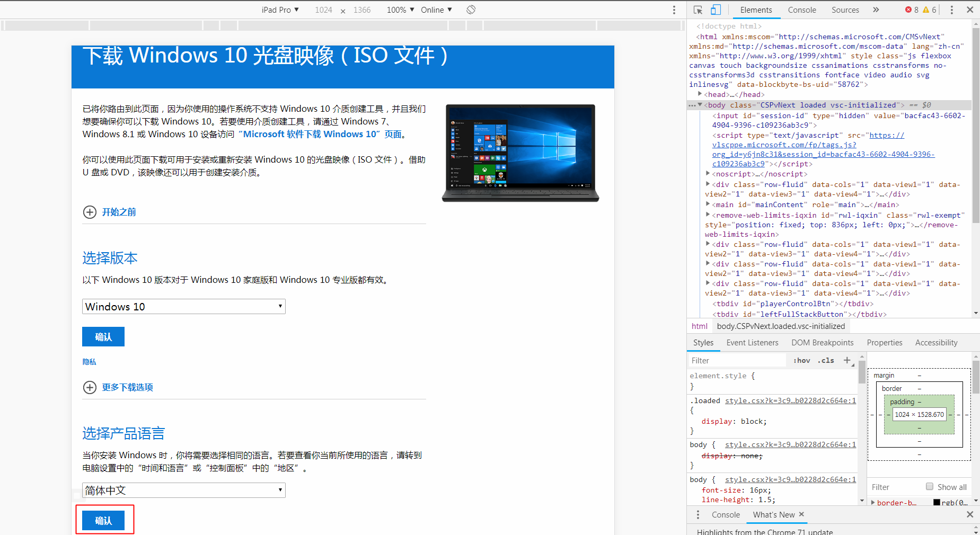Open the Properties tab
Viewport: 980px width, 535px height.
coord(885,343)
